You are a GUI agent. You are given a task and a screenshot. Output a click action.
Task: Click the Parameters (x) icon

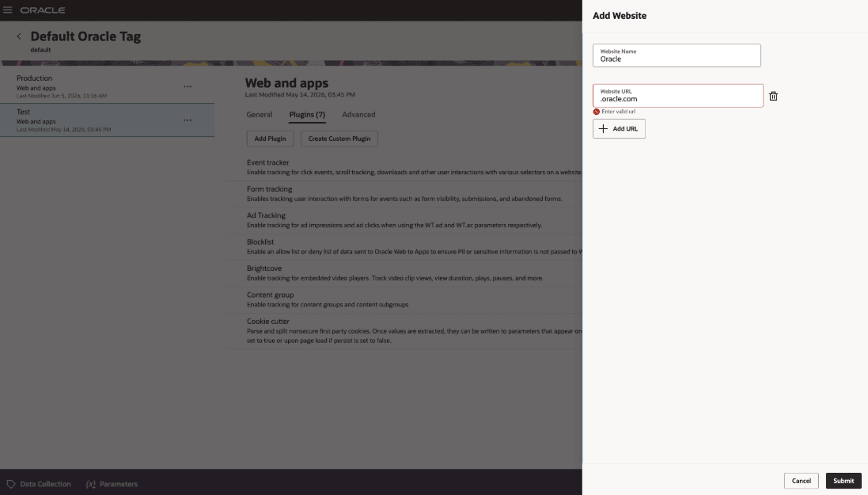[91, 484]
